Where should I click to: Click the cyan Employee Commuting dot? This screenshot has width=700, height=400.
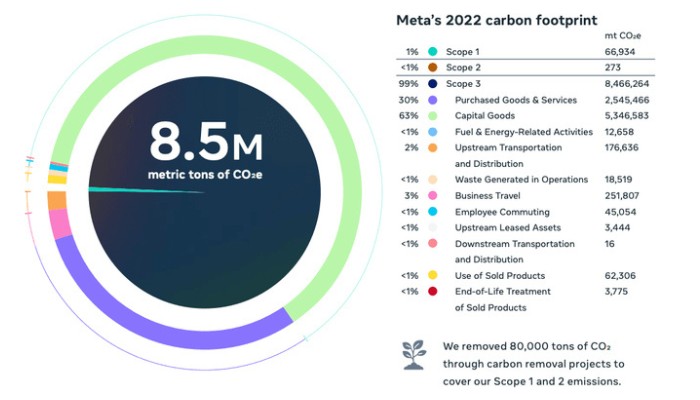pos(433,212)
